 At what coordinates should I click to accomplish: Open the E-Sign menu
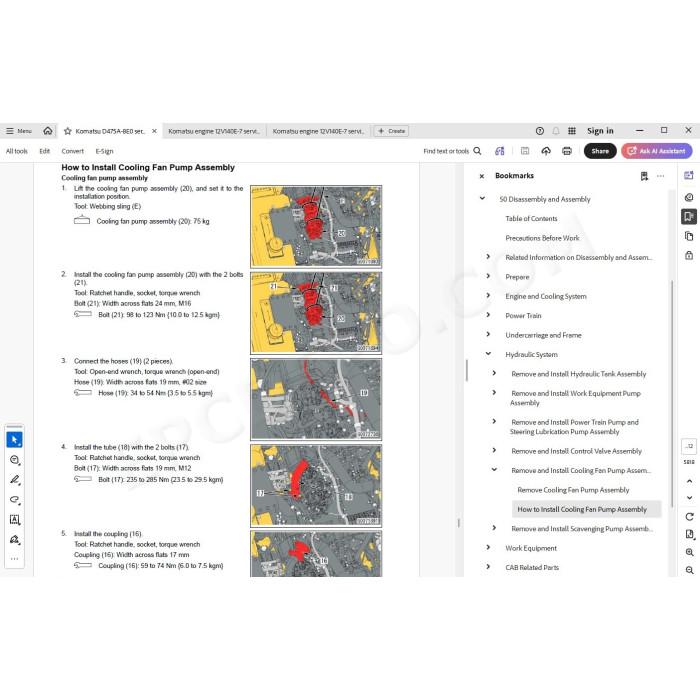click(104, 151)
